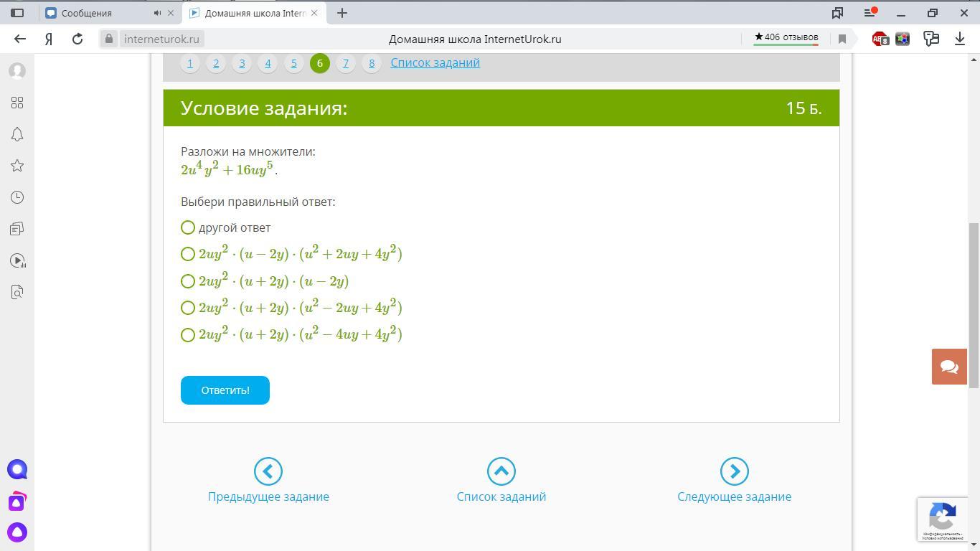Open the ad blocker extension icon
The image size is (980, 551).
[x=880, y=39]
